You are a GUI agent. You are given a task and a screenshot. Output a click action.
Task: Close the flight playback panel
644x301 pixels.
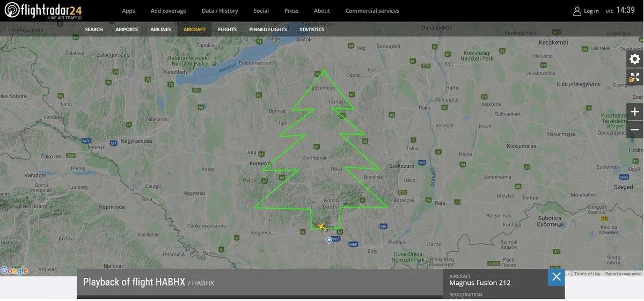coord(556,277)
